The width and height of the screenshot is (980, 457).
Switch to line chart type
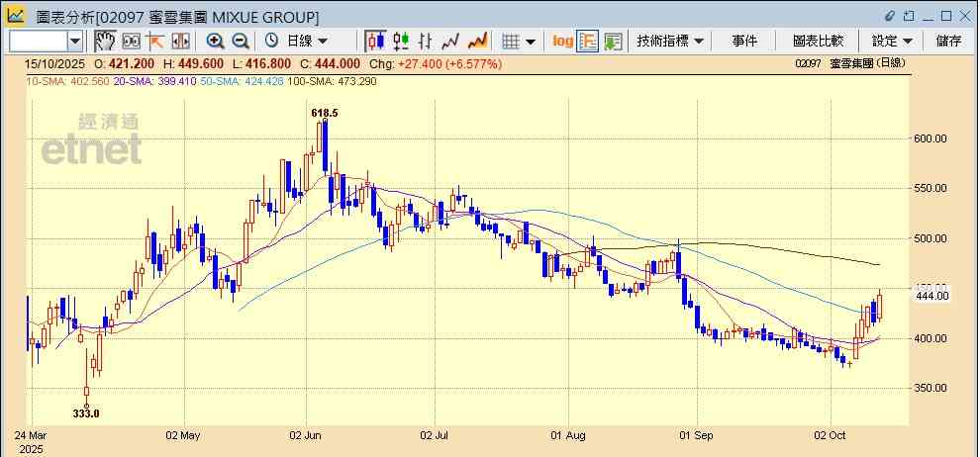[x=451, y=41]
